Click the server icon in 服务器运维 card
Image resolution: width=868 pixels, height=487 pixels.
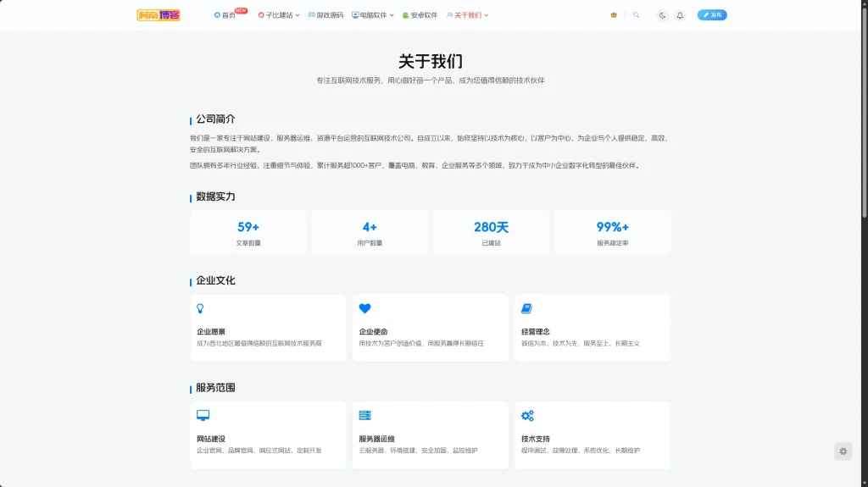364,415
